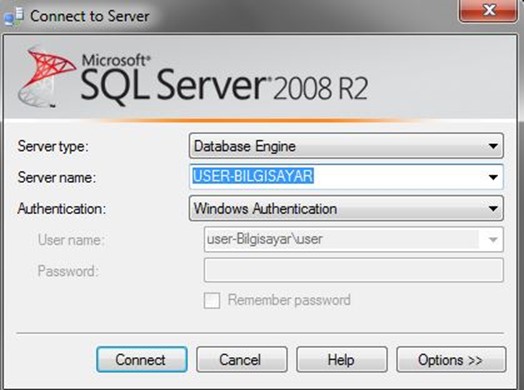Click the Connect to Server title text
This screenshot has width=524, height=390.
tap(90, 16)
